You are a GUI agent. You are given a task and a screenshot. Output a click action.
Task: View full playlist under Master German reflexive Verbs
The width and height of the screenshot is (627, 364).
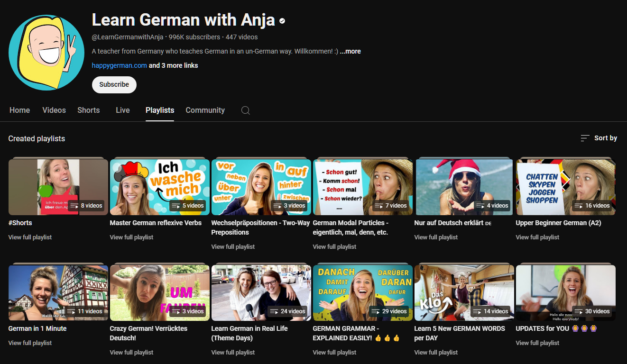(131, 237)
